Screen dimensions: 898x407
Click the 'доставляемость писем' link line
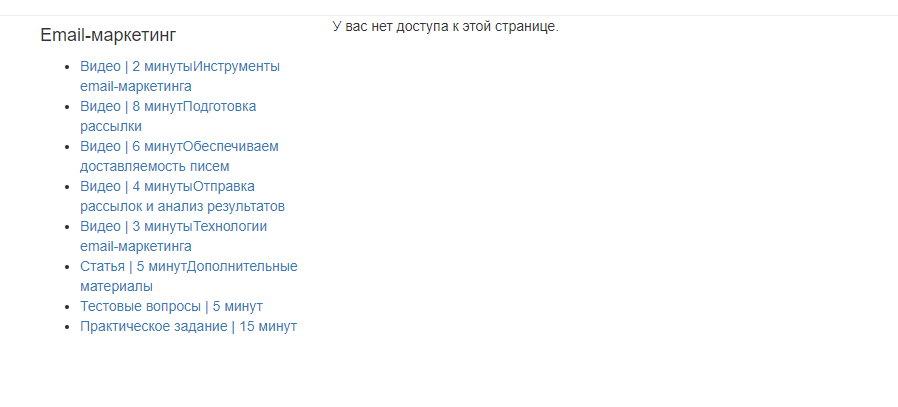(x=155, y=167)
